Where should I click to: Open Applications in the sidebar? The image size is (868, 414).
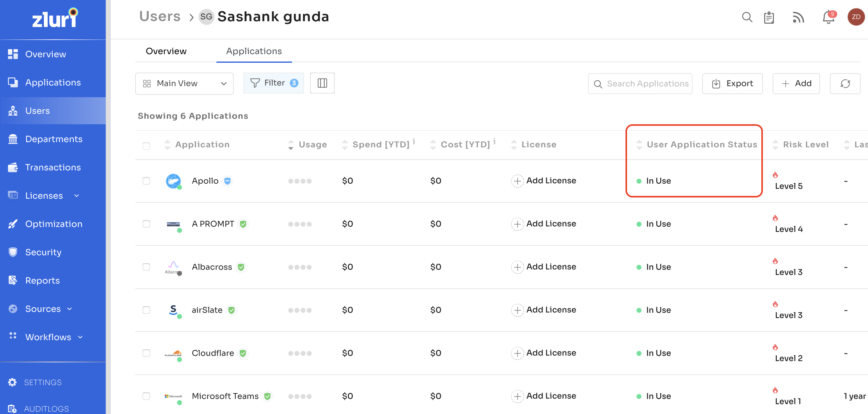pos(53,82)
